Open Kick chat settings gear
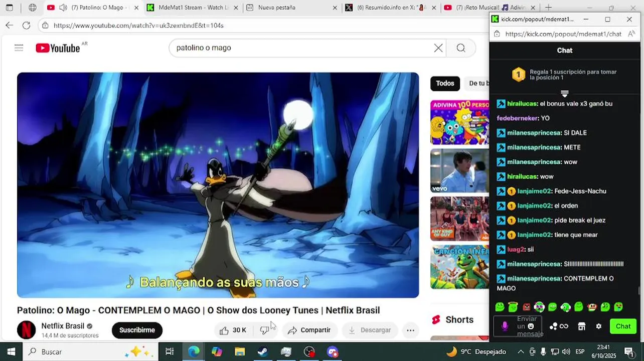The width and height of the screenshot is (644, 361). pos(598,326)
